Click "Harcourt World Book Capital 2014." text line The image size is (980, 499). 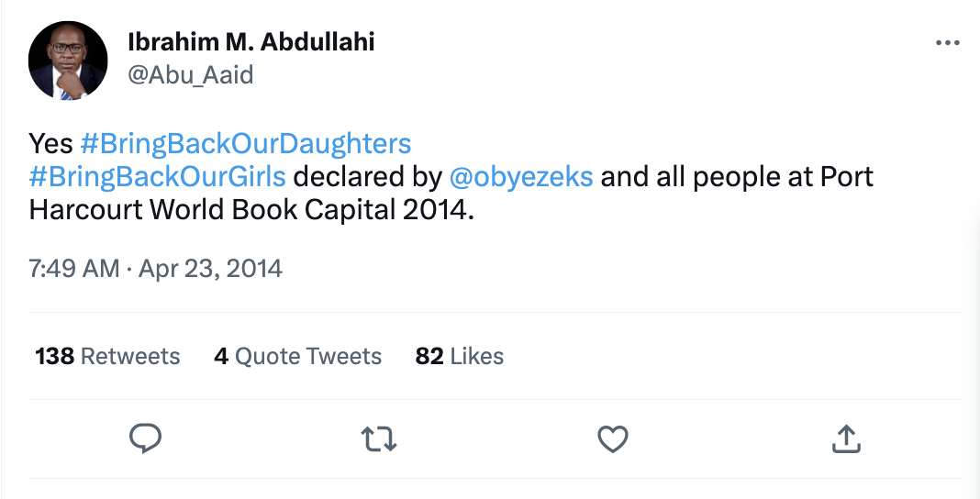point(252,209)
